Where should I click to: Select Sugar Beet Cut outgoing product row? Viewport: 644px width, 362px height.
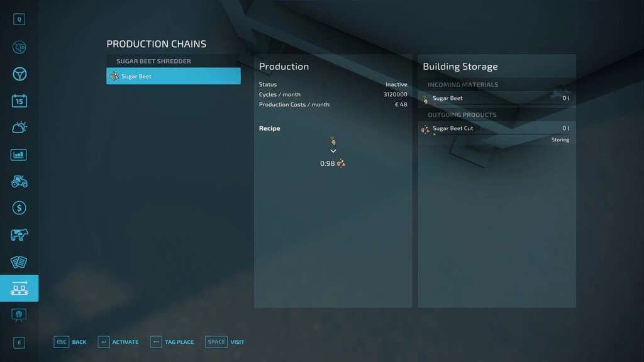[x=496, y=129]
